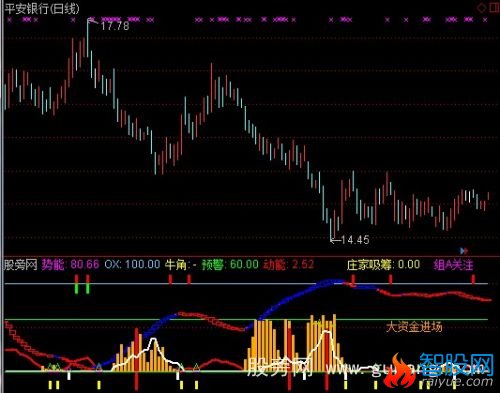Click the 17.78 high price label
This screenshot has height=393, width=500.
[x=115, y=26]
